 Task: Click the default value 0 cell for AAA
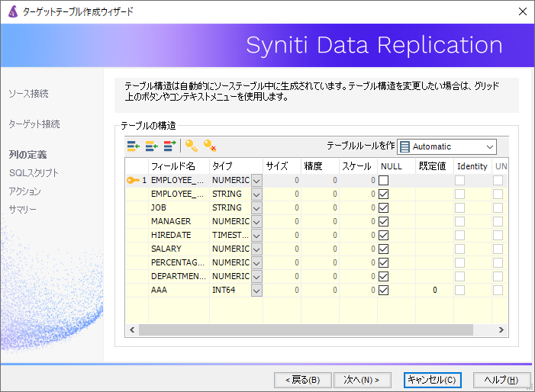[x=434, y=290]
